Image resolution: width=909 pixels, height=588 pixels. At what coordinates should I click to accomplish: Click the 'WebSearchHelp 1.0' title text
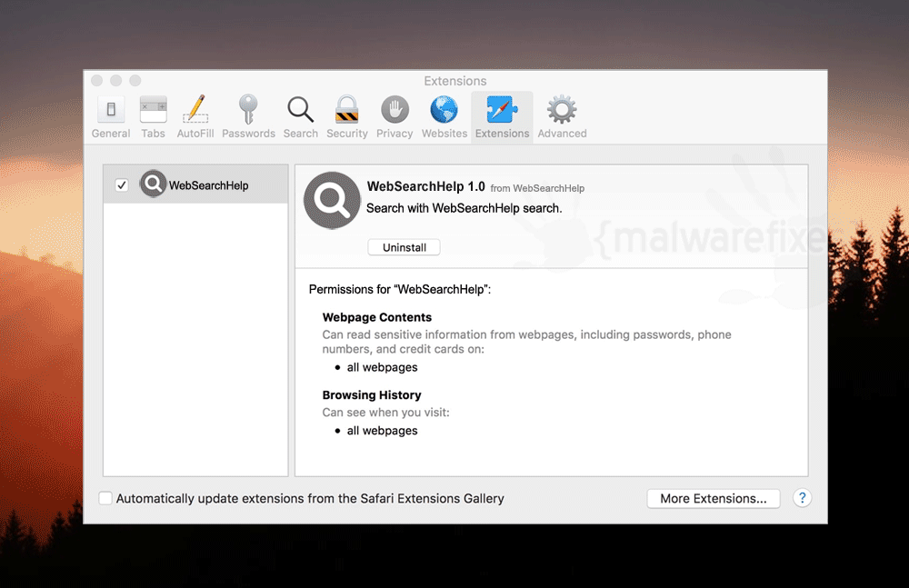(425, 186)
